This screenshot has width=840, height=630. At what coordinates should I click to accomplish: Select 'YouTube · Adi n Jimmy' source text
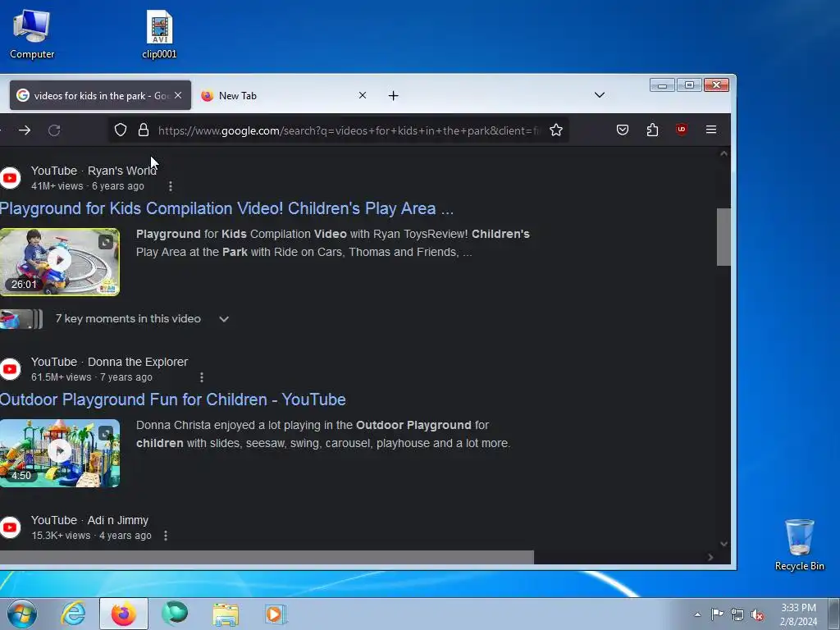coord(89,520)
